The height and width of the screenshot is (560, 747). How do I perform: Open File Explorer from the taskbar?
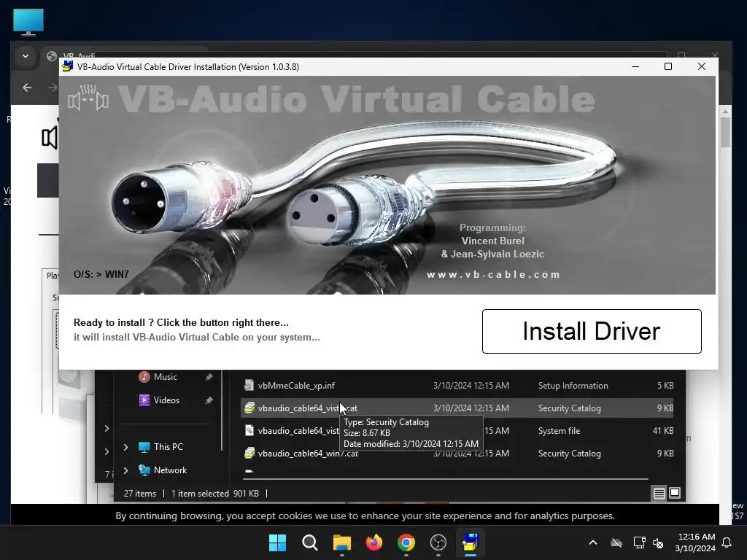click(341, 542)
